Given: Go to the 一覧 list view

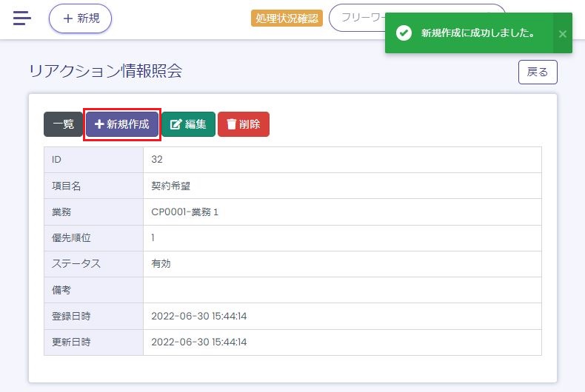Looking at the screenshot, I should coord(63,124).
